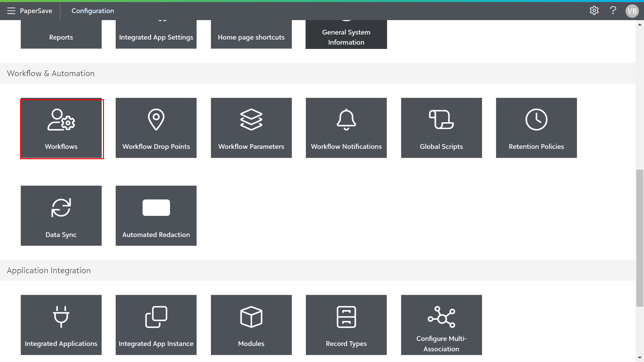Open help question mark icon
The image size is (644, 362).
pos(613,11)
